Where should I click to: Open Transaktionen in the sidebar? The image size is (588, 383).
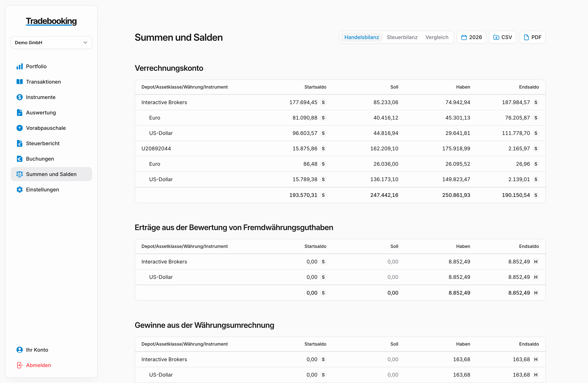[x=51, y=82]
